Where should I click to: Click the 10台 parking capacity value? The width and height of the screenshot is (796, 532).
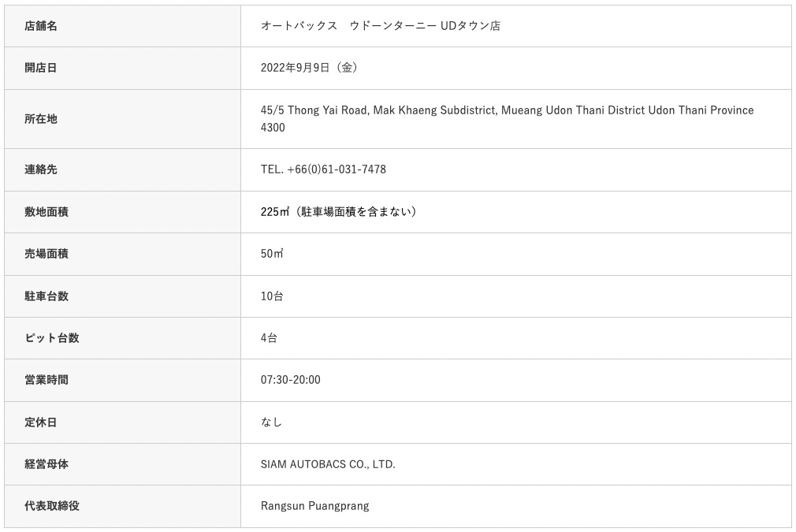272,296
